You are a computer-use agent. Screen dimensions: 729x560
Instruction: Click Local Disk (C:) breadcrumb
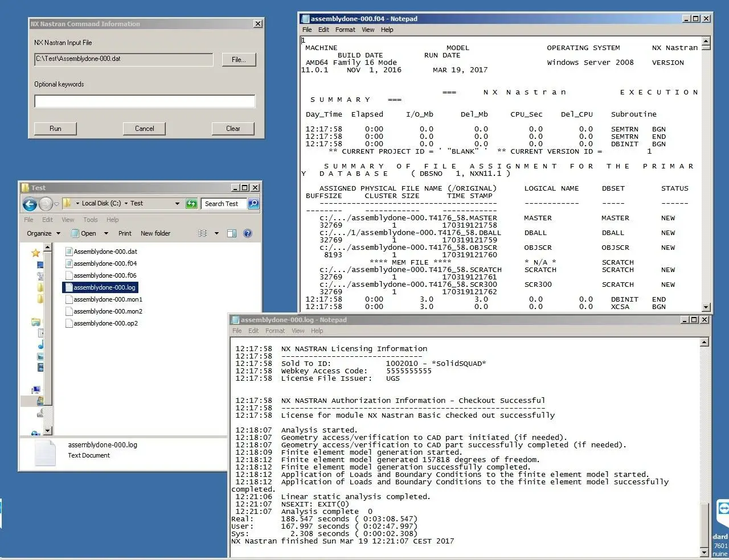pyautogui.click(x=101, y=203)
